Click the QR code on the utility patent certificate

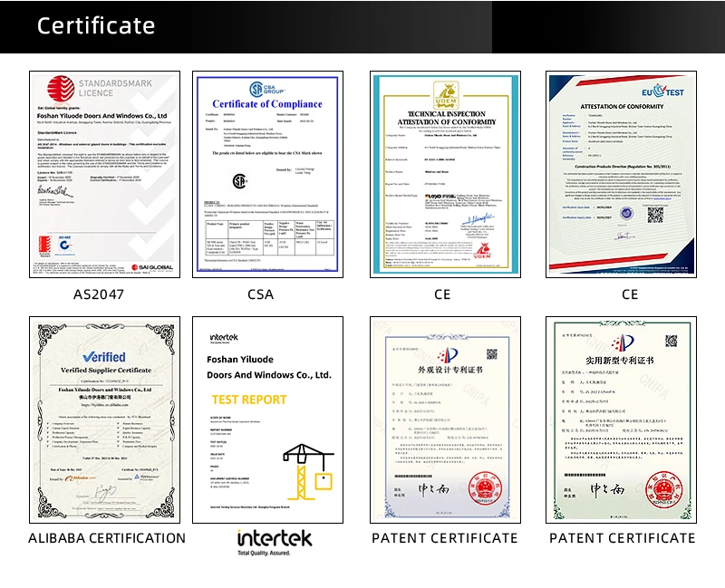[x=672, y=342]
